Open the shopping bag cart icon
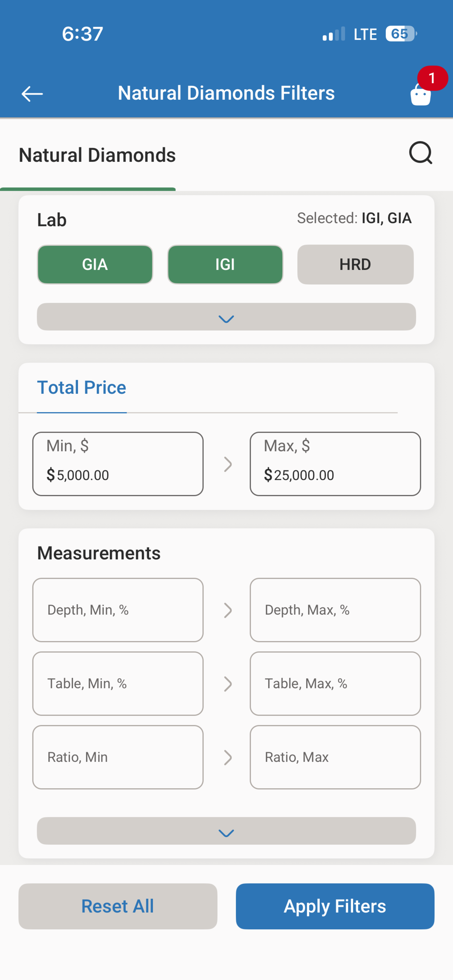The image size is (453, 980). [x=421, y=94]
